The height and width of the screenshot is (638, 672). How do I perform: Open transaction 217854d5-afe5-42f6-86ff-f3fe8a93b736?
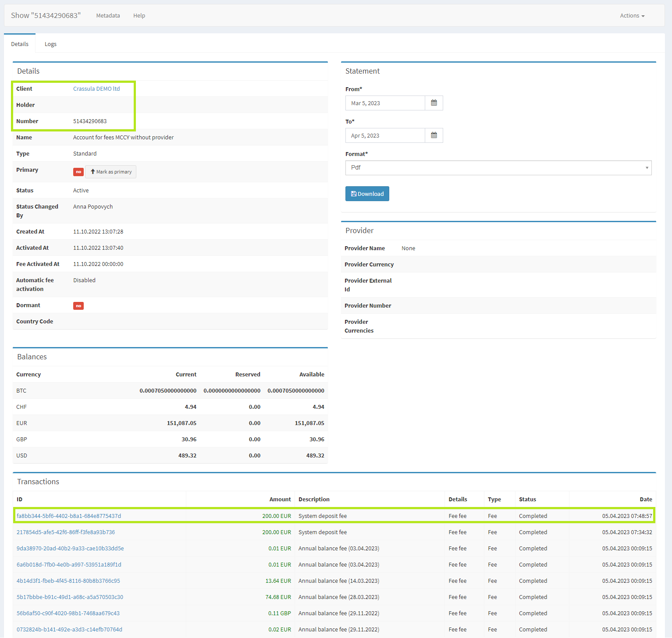66,532
